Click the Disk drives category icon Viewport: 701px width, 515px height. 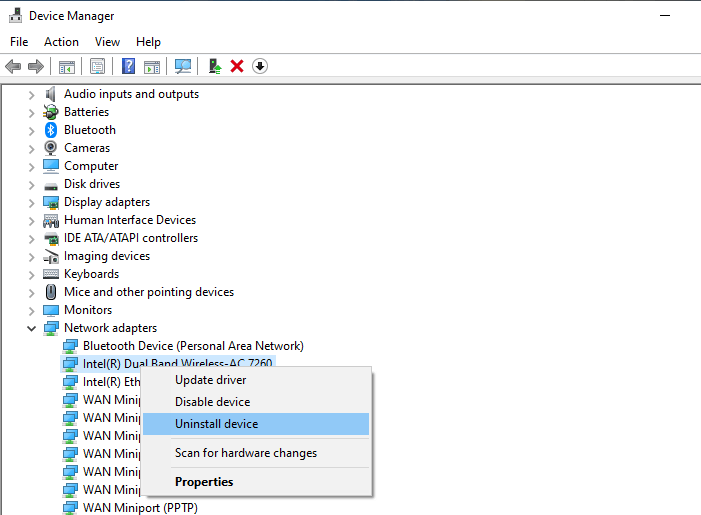(x=51, y=186)
